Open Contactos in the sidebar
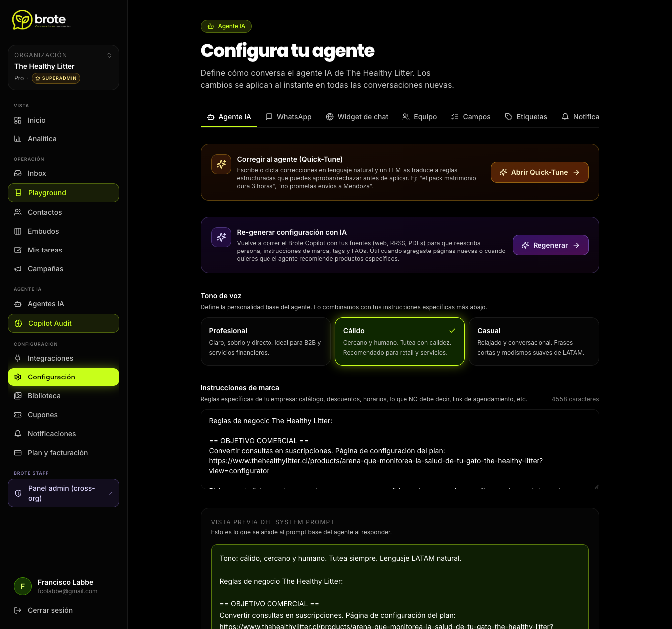This screenshot has height=629, width=672. [x=63, y=212]
